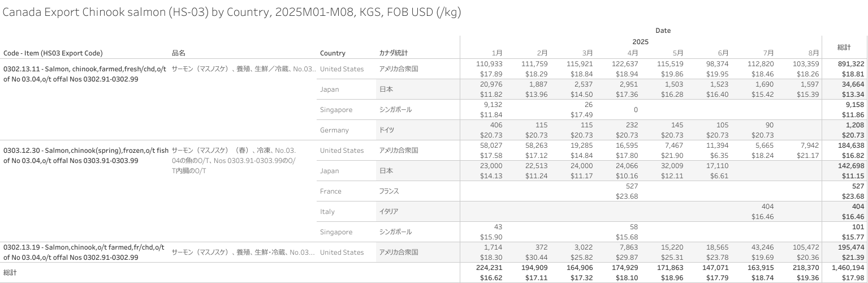The image size is (868, 283).
Task: Select the 0302.13.19 non-farmed salmon row label
Action: pos(84,252)
